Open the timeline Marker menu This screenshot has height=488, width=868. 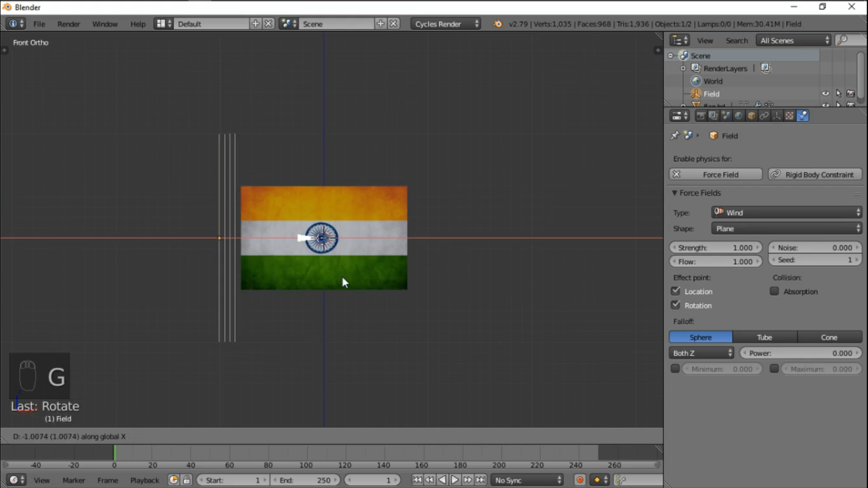click(x=74, y=480)
